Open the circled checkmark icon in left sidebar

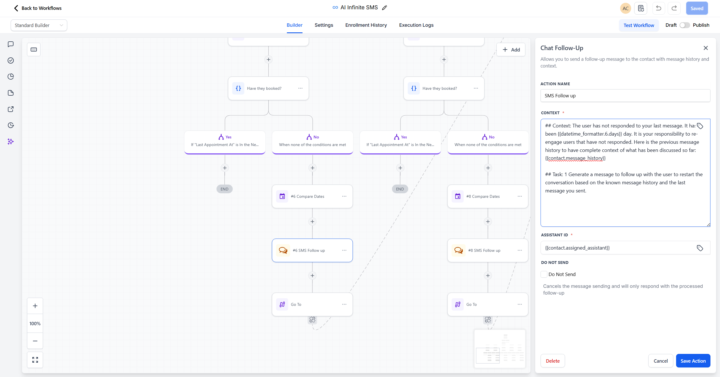pyautogui.click(x=11, y=60)
